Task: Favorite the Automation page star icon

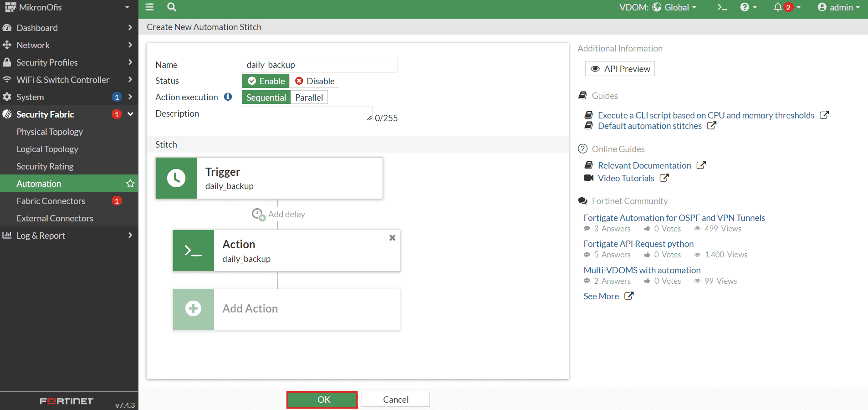Action: pyautogui.click(x=130, y=184)
